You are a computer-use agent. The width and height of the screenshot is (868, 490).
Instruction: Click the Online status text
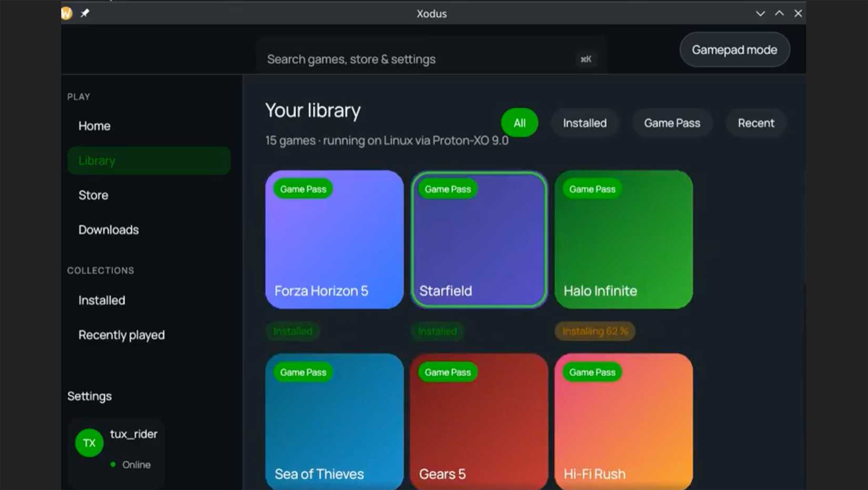pyautogui.click(x=136, y=465)
